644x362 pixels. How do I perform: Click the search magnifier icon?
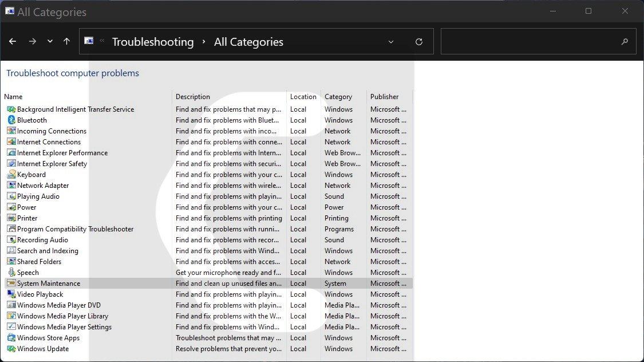click(625, 41)
